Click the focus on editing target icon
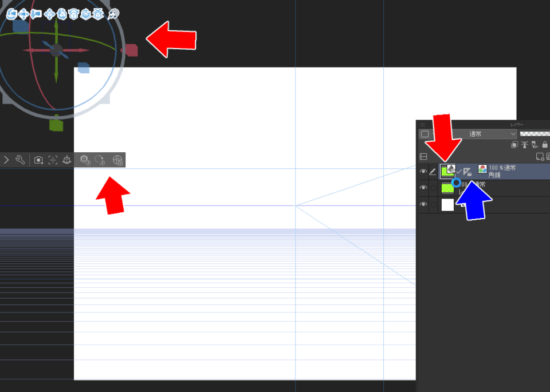The height and width of the screenshot is (392, 550). (53, 160)
